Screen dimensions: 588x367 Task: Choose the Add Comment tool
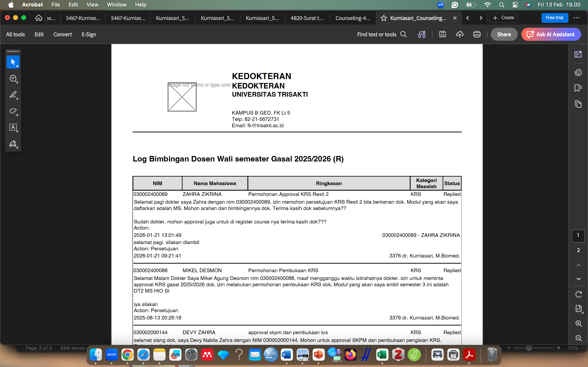[13, 78]
